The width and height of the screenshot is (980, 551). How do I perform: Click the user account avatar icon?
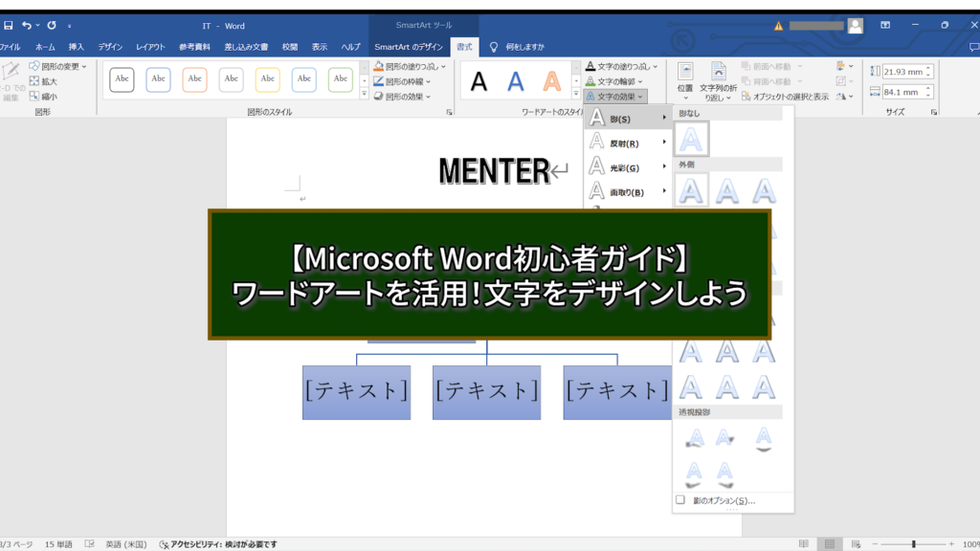click(x=855, y=26)
